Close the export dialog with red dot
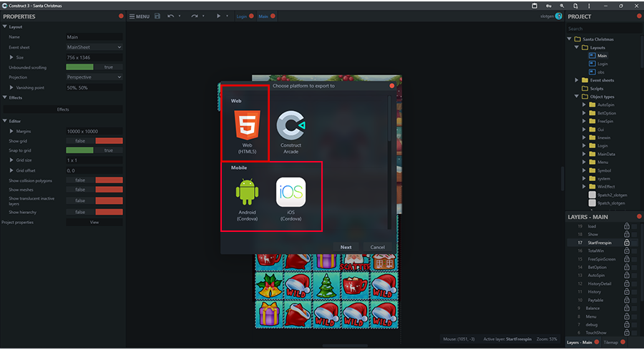 (392, 86)
